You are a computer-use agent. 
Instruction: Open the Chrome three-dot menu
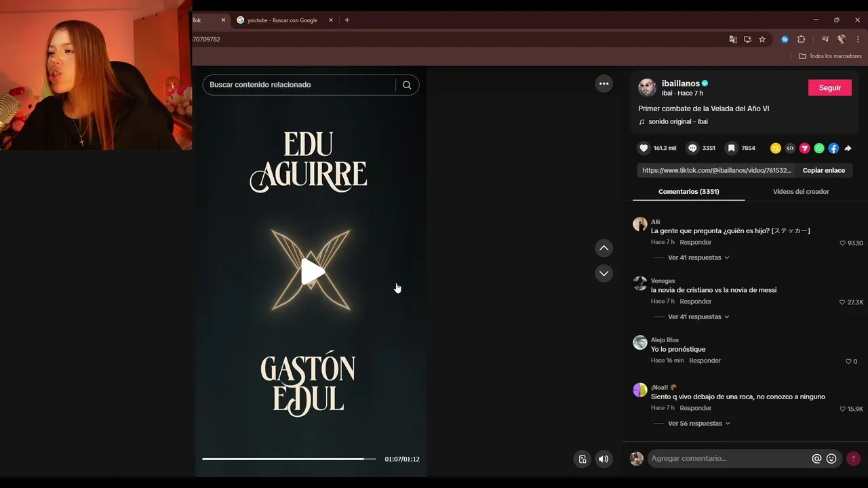point(858,39)
